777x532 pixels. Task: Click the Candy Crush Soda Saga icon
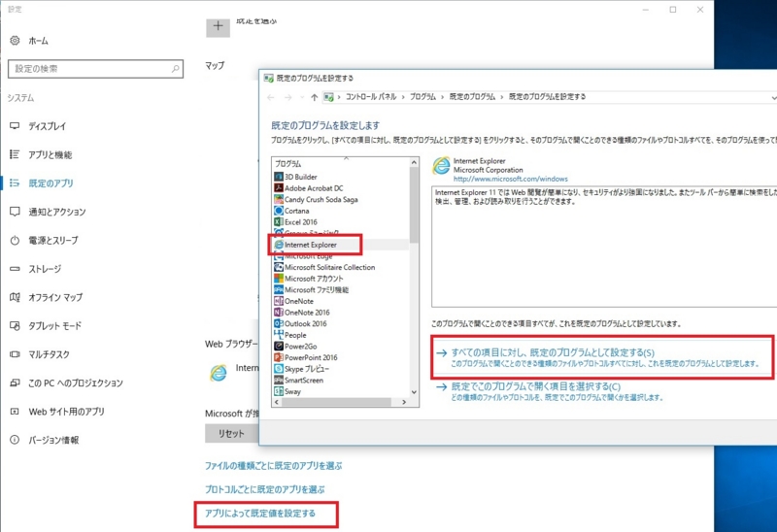[x=279, y=199]
